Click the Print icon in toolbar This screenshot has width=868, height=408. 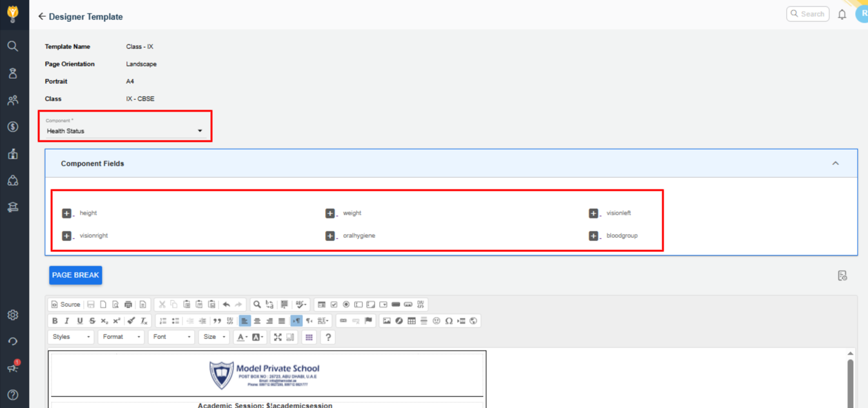128,305
